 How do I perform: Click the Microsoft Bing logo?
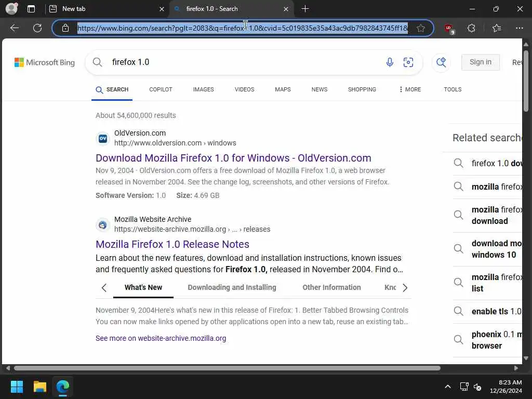(45, 62)
